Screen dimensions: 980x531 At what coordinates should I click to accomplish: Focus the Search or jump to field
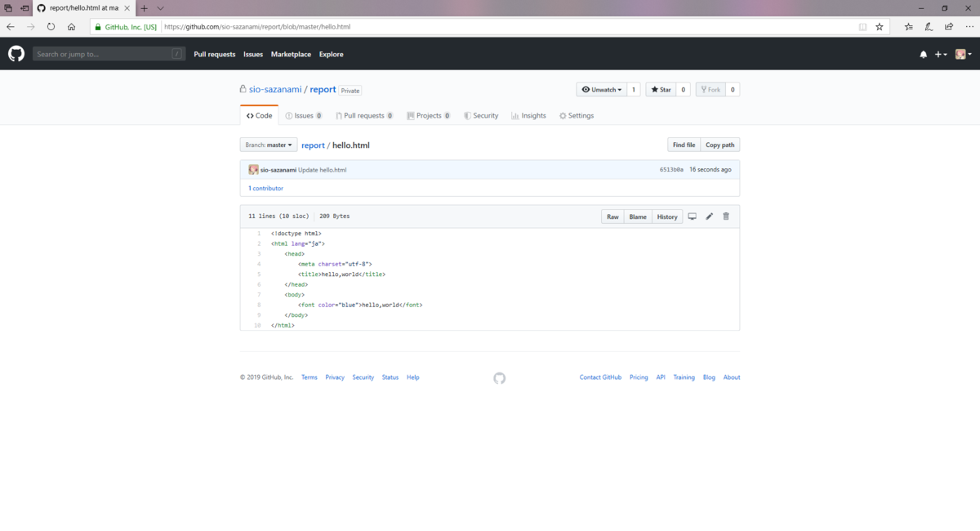[109, 54]
